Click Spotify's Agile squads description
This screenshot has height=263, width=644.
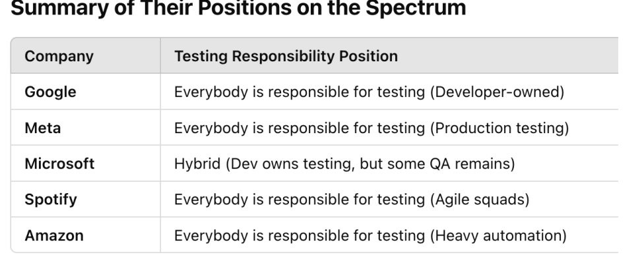point(352,200)
